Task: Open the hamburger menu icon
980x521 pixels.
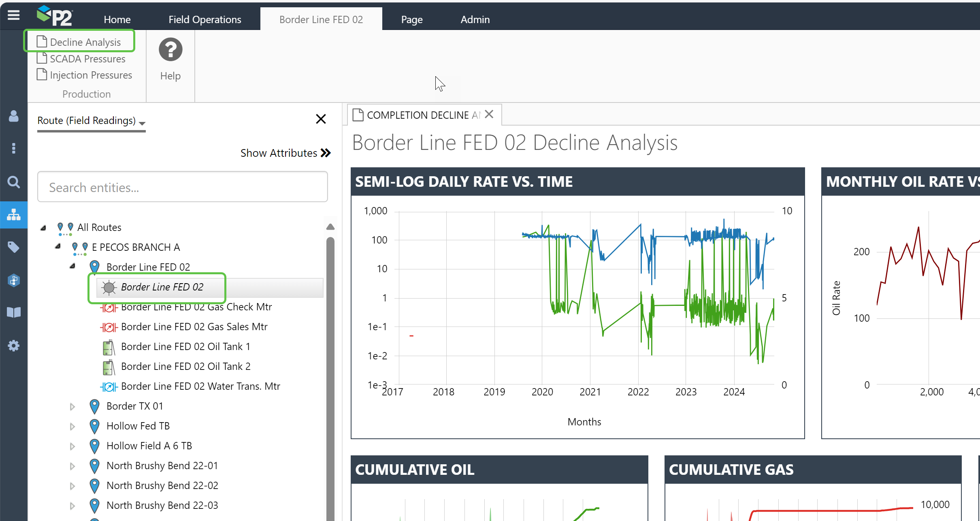Action: [14, 15]
